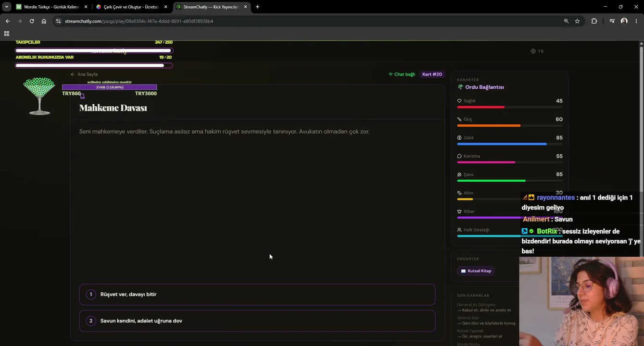Click the 'Gizemli İzler' past decision
644x346 pixels.
468,318
